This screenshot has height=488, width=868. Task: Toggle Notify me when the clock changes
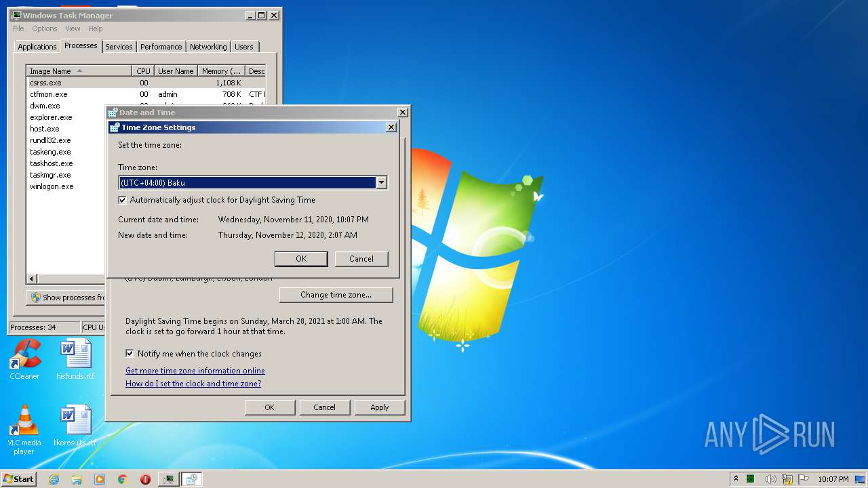[x=130, y=354]
